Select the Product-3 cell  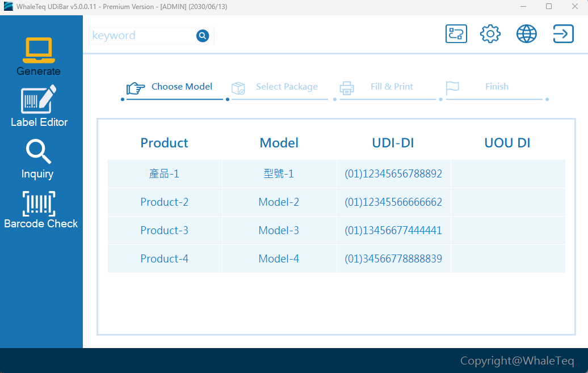(165, 230)
